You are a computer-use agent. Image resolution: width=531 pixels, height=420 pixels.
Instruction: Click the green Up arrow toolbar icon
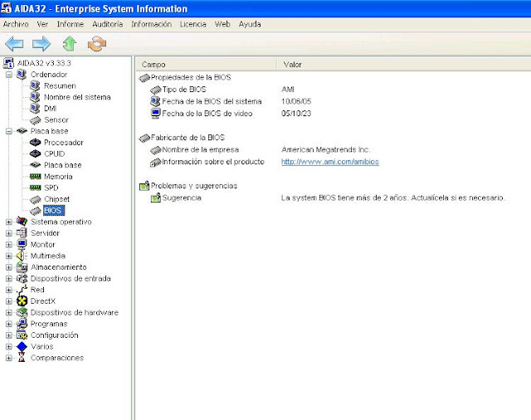point(70,44)
